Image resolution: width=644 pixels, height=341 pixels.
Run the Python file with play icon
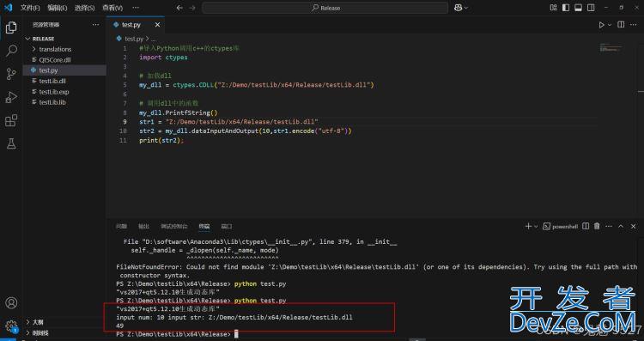[x=601, y=25]
